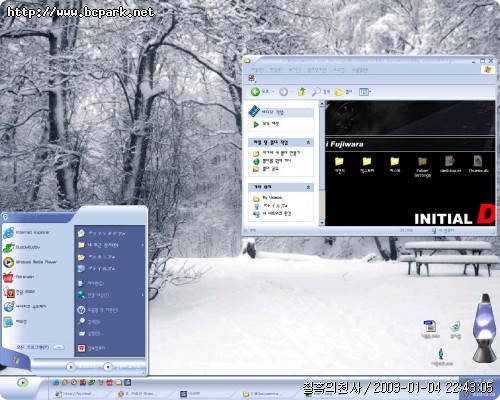Launch Notepad, the last pinned Start menu item
500x400 pixels.
click(15, 322)
